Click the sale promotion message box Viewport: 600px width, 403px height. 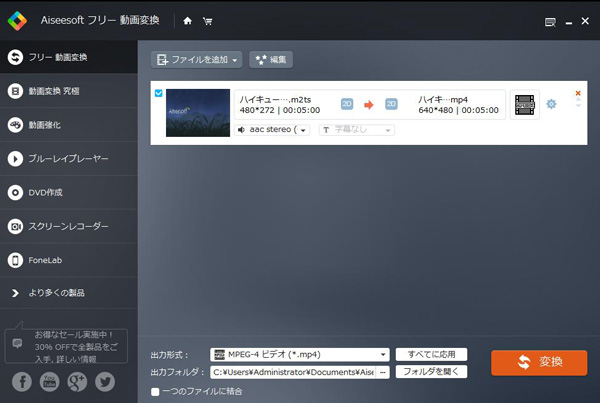point(66,346)
